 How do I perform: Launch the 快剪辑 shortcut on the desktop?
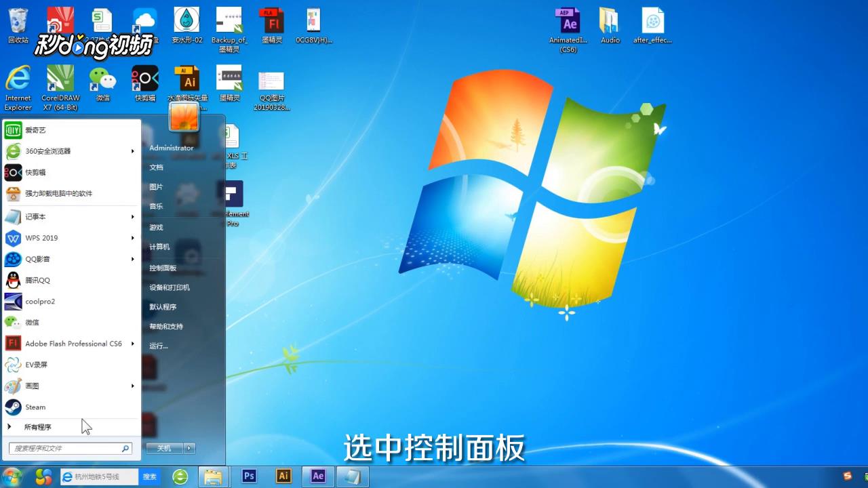[144, 84]
